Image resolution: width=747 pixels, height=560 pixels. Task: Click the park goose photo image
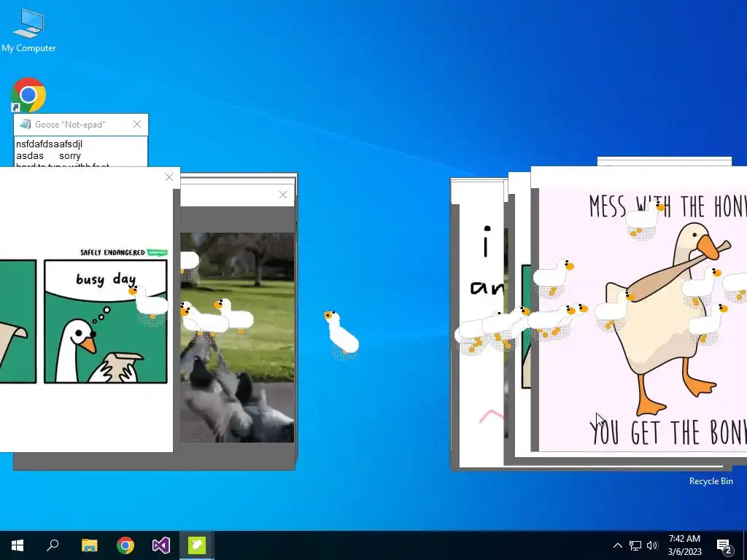tap(237, 338)
